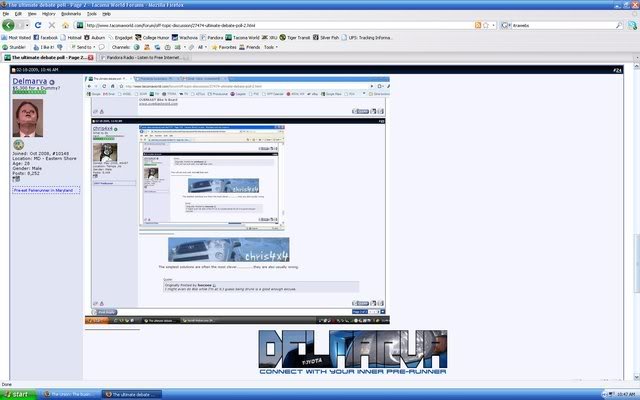Open the back/forward history dropdown arrow
The width and height of the screenshot is (640, 400).
tap(27, 25)
